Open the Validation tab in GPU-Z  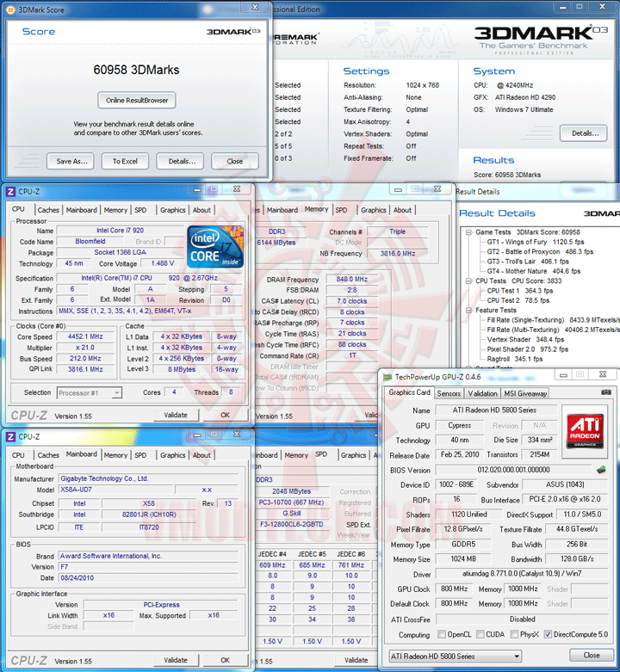coord(482,393)
